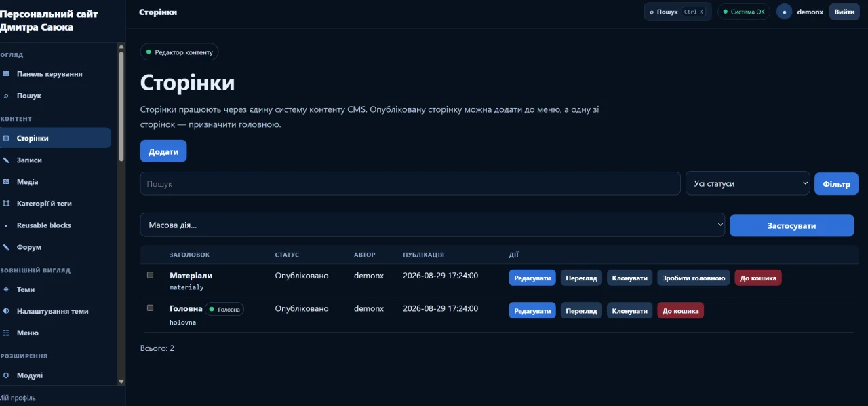Click the Додати button

[163, 151]
